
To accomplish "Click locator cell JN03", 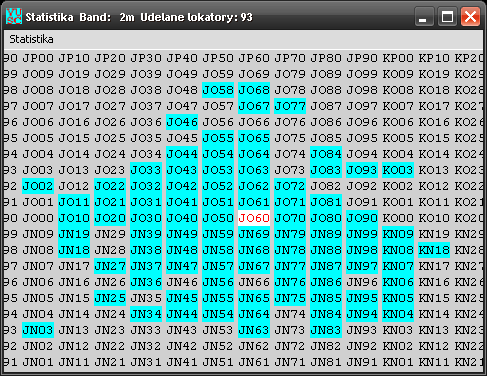I will pos(38,330).
